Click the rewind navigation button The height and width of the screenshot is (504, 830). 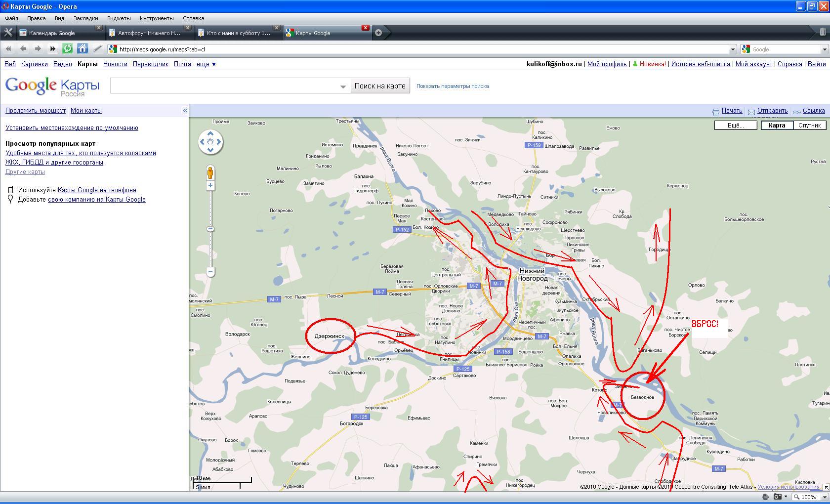tap(8, 48)
